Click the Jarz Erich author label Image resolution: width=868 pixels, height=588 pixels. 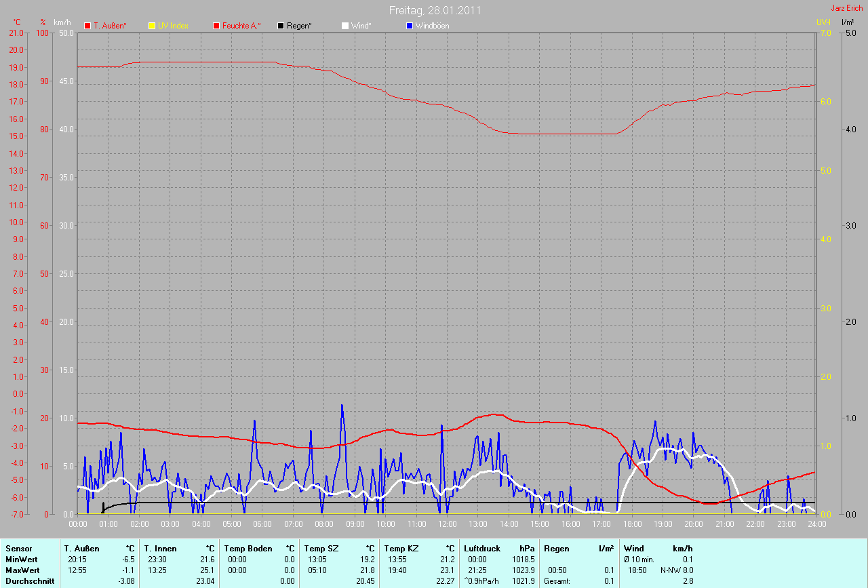coord(846,8)
